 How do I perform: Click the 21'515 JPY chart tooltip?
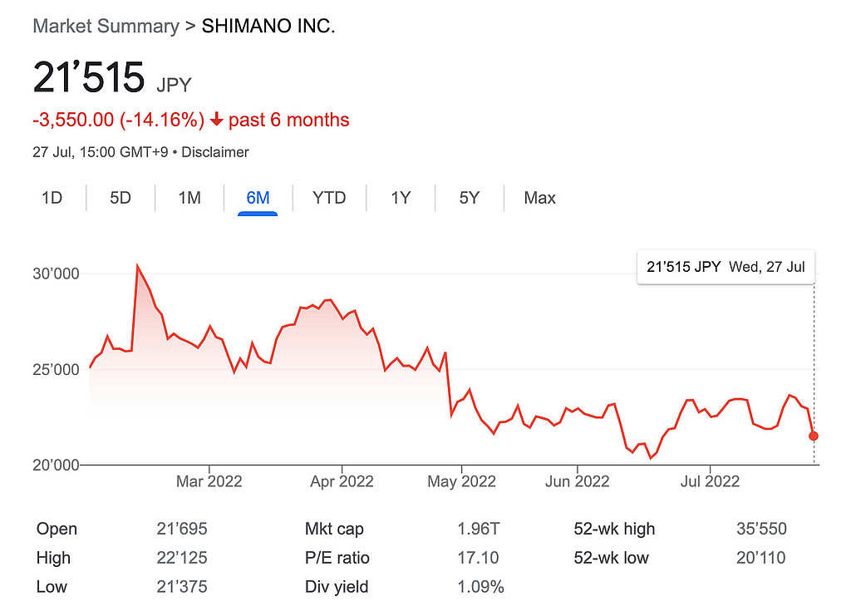[726, 268]
